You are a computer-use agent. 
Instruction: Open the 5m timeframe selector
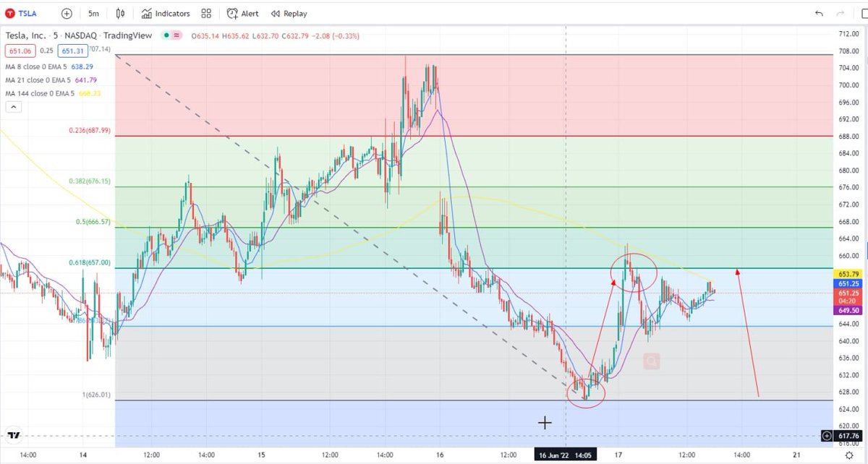(93, 13)
